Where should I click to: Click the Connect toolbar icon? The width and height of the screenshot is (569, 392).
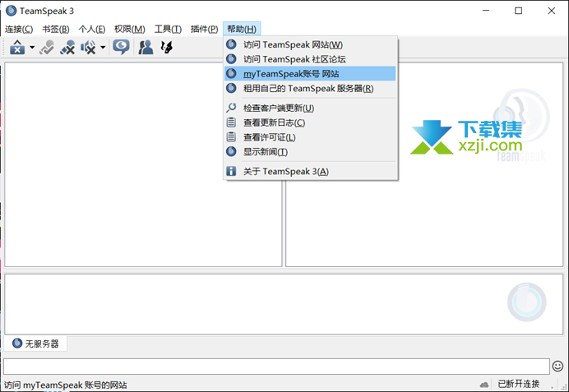pos(17,47)
